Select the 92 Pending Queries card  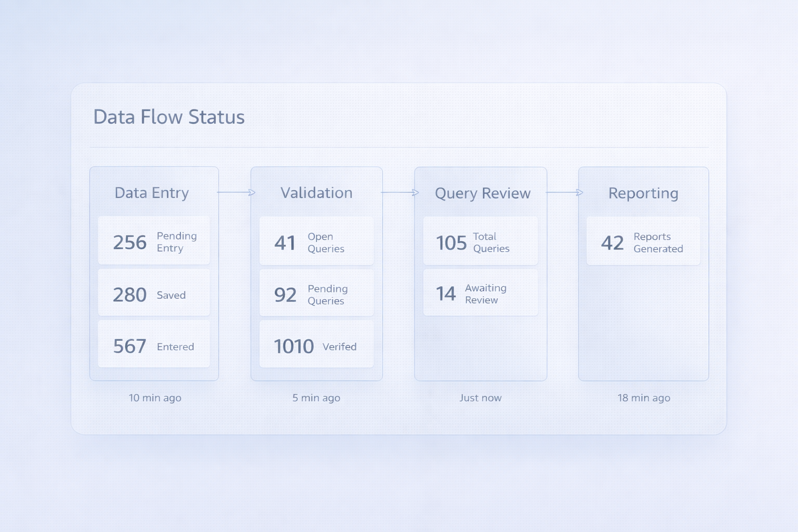pyautogui.click(x=316, y=294)
